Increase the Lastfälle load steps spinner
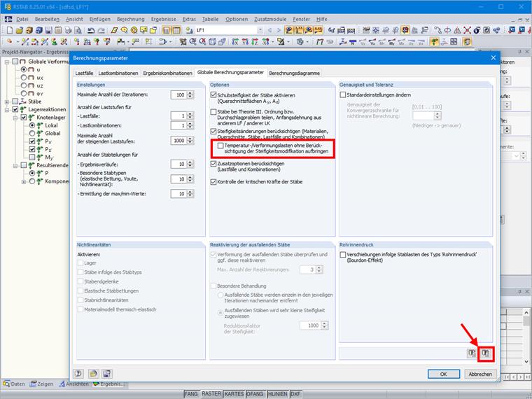Image resolution: width=532 pixels, height=399 pixels. point(190,114)
